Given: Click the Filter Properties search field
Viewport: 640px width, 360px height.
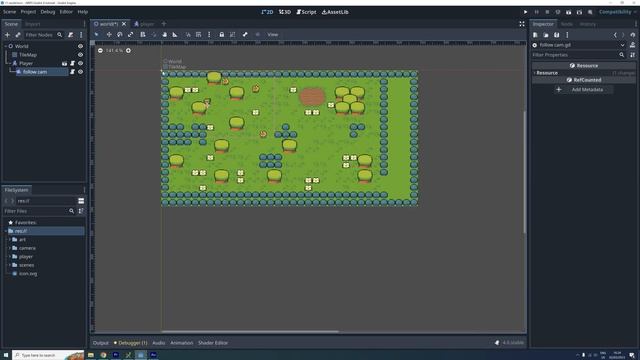Looking at the screenshot, I should pos(580,55).
